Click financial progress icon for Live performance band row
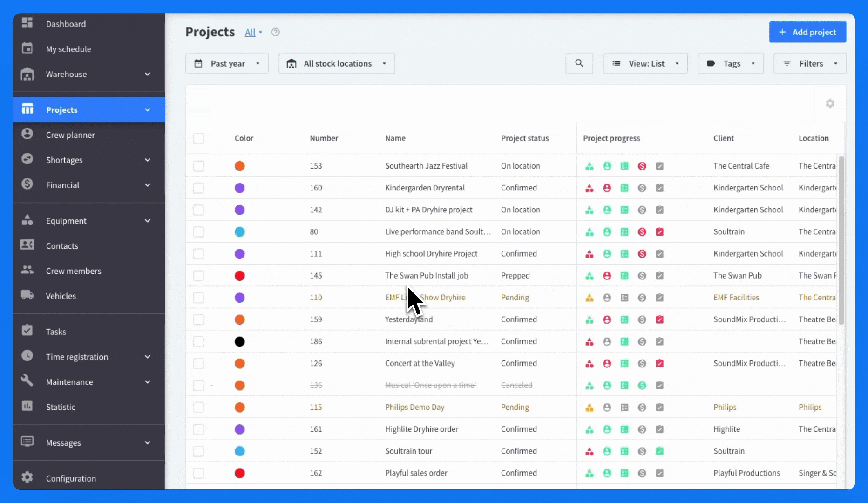The width and height of the screenshot is (868, 503). coord(642,232)
